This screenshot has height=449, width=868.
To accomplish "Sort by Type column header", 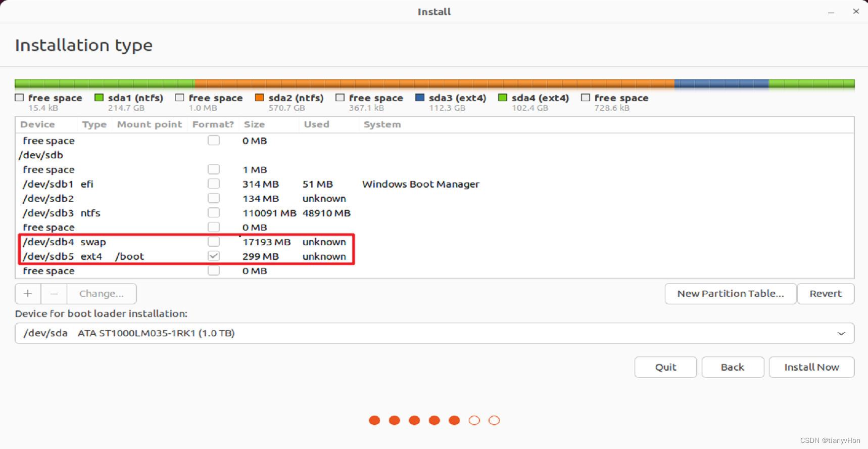I will coord(94,124).
